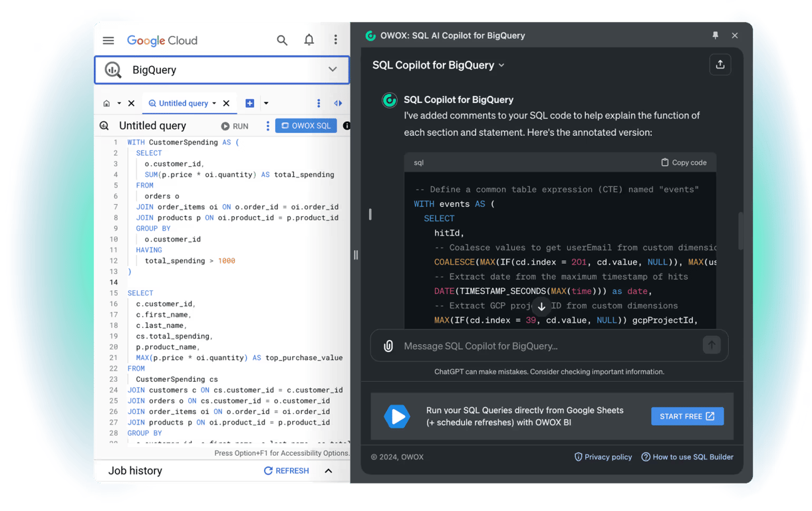Click line 1 WITH CustomerSpending AS code
The image size is (812, 511).
click(183, 142)
